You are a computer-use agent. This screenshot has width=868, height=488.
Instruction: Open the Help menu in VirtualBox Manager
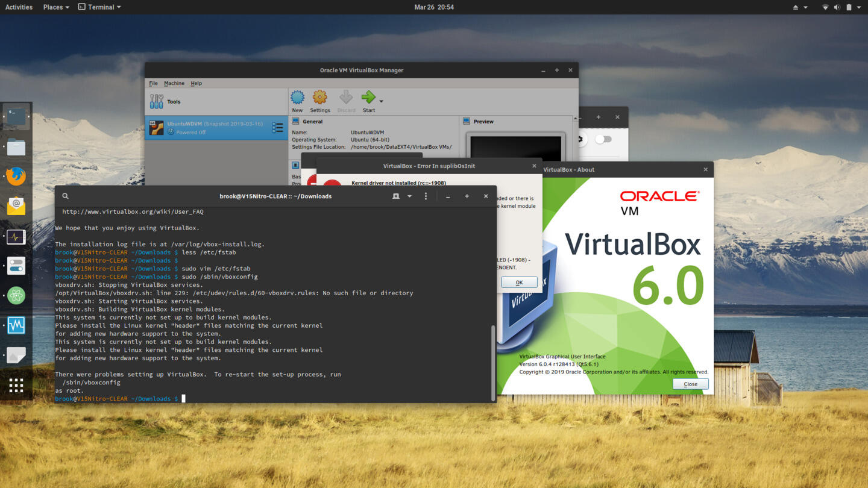pos(196,83)
